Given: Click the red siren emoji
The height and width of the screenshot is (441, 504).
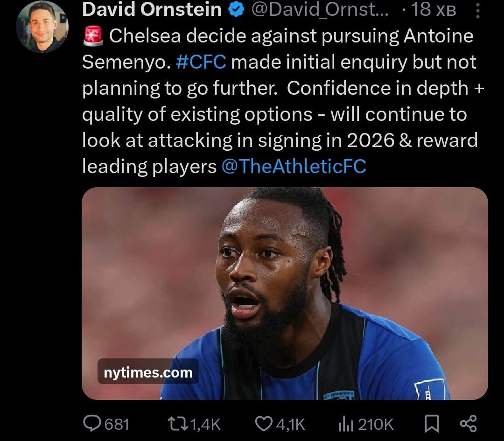Looking at the screenshot, I should click(x=93, y=35).
